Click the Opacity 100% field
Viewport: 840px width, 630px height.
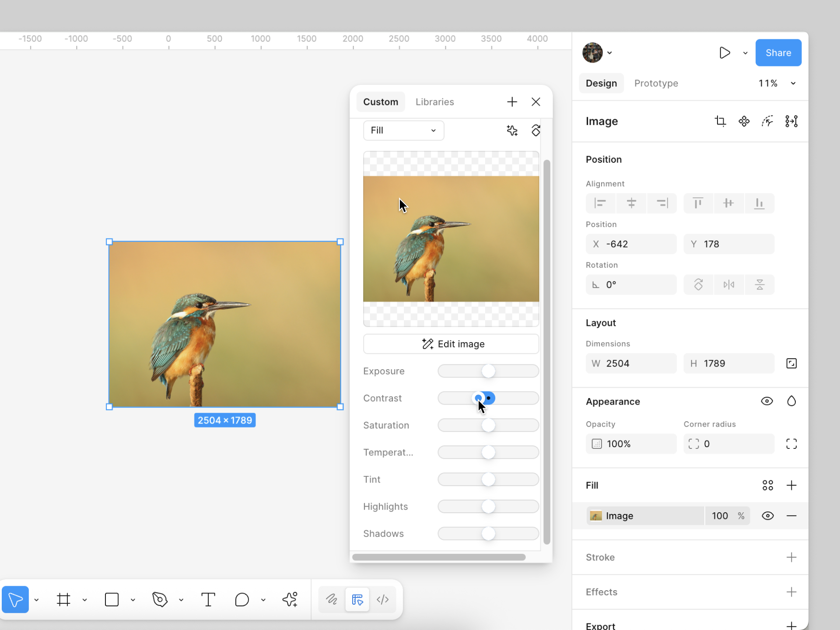(631, 444)
